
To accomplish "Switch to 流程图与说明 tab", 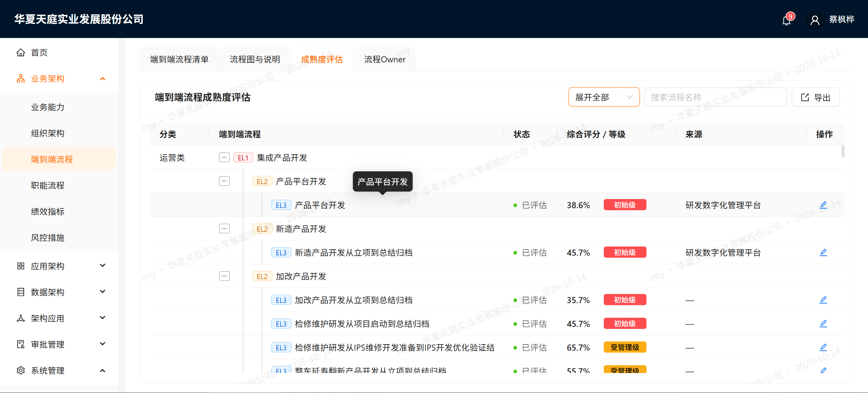I will click(255, 59).
